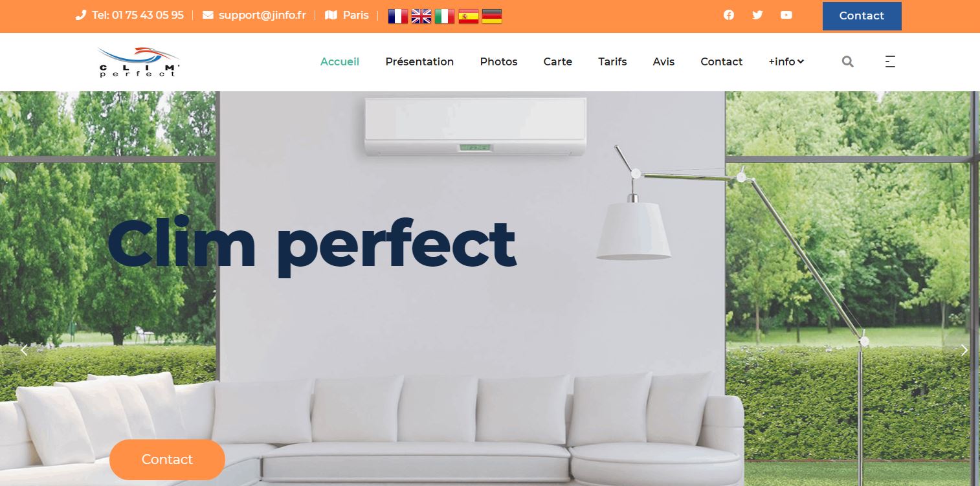Switch site language to French flag
The height and width of the screenshot is (486, 980).
tap(398, 16)
